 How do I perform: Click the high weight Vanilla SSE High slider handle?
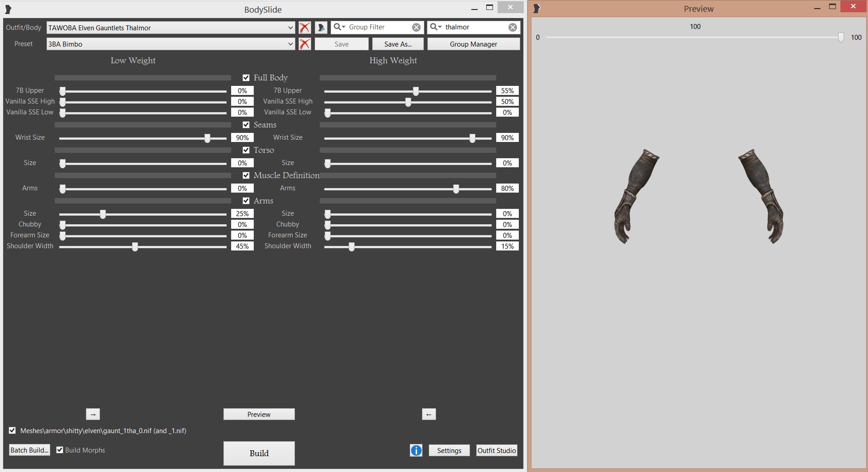tap(408, 102)
